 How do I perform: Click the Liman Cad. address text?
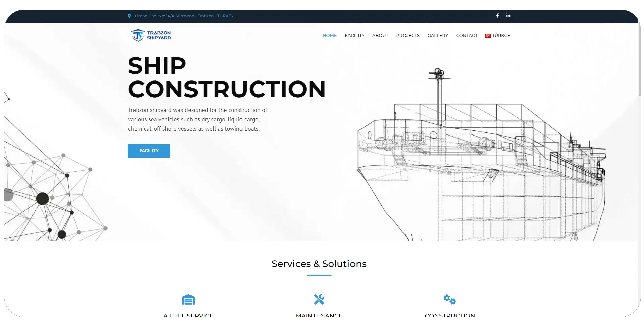click(x=184, y=16)
